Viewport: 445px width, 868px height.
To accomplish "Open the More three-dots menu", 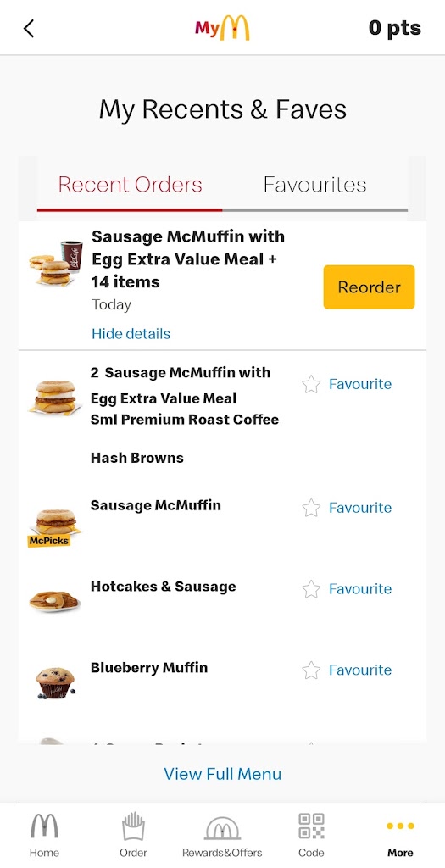I will (400, 835).
